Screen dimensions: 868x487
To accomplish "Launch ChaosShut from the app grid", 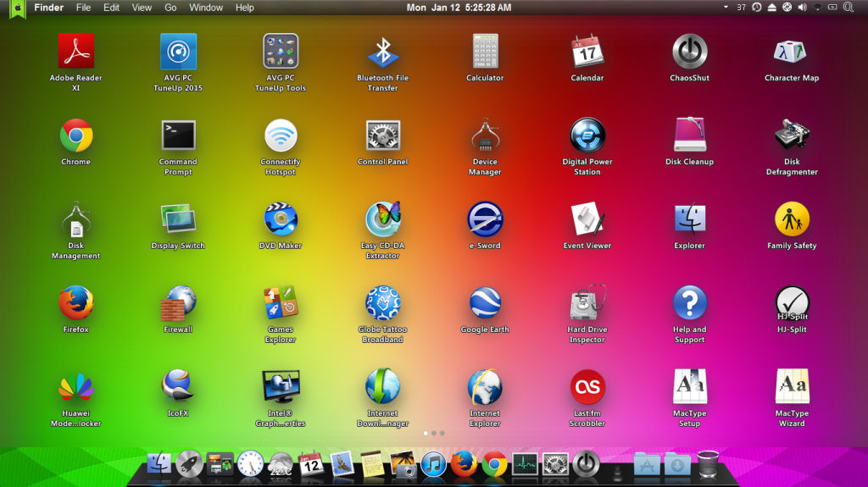I will [690, 52].
